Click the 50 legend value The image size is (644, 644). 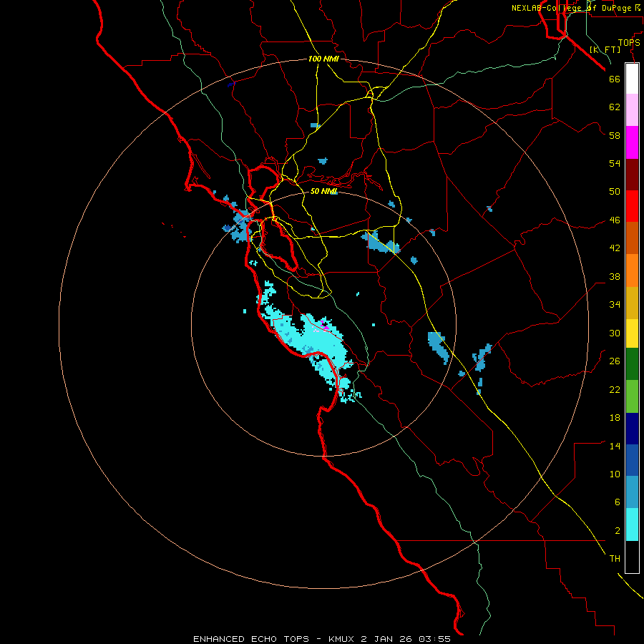615,191
